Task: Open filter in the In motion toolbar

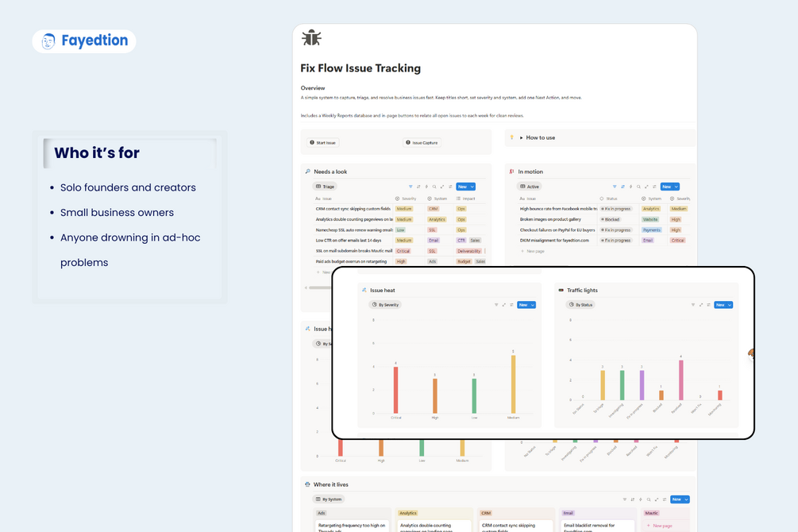Action: 615,187
